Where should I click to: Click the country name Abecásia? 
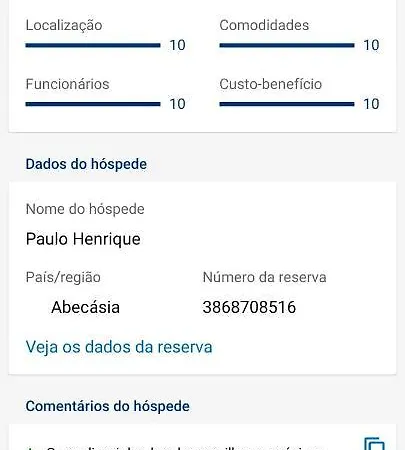tap(85, 307)
